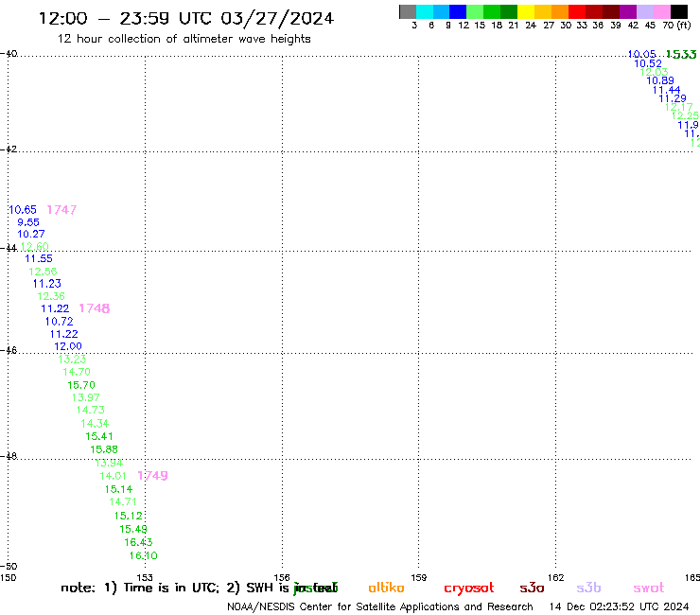
Task: Click the NOAA/NESDIS credit line text
Action: [x=380, y=607]
